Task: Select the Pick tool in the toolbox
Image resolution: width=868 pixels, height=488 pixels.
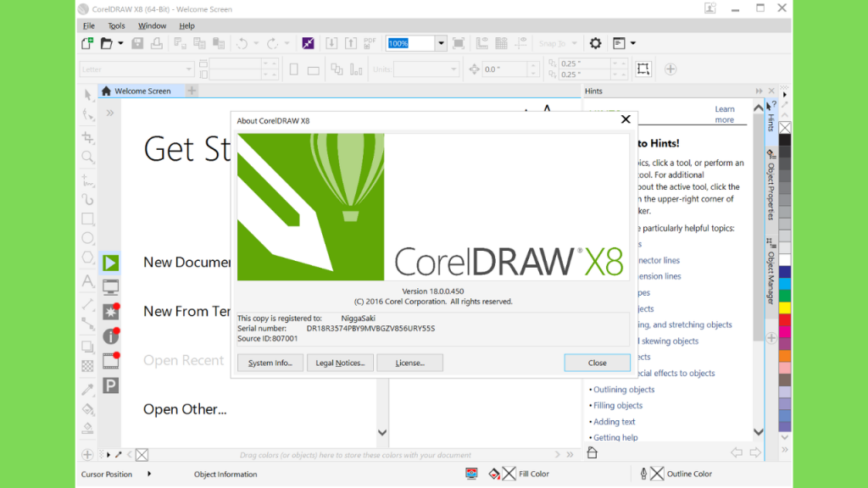Action: pyautogui.click(x=88, y=95)
